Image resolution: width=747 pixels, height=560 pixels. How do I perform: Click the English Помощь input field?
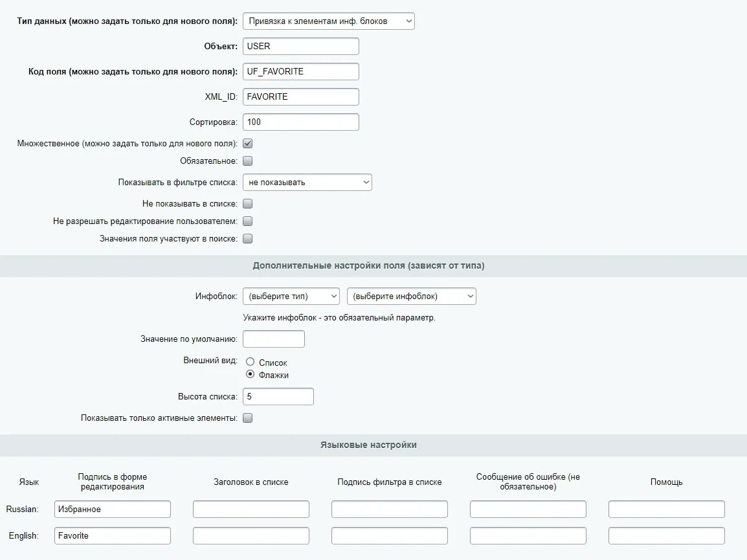click(667, 535)
